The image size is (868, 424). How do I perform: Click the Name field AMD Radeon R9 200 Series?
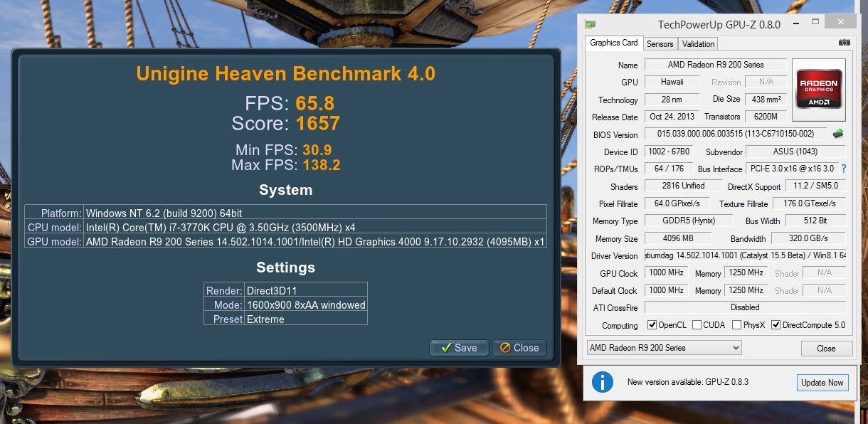point(716,65)
